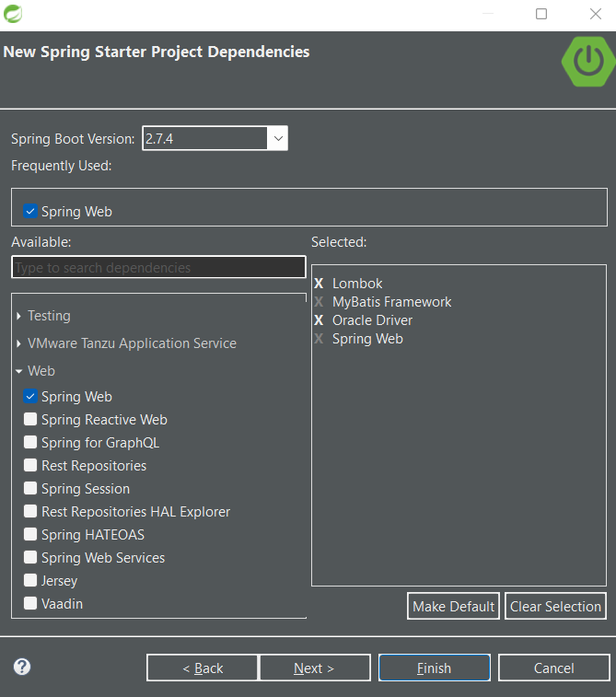Enable Spring HATEOAS
The image size is (616, 697).
30,534
